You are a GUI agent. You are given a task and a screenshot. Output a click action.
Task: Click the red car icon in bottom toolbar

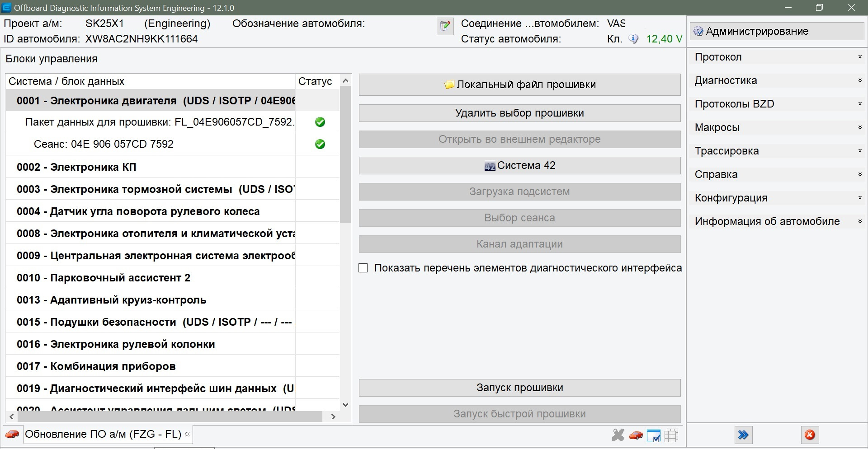coord(636,435)
